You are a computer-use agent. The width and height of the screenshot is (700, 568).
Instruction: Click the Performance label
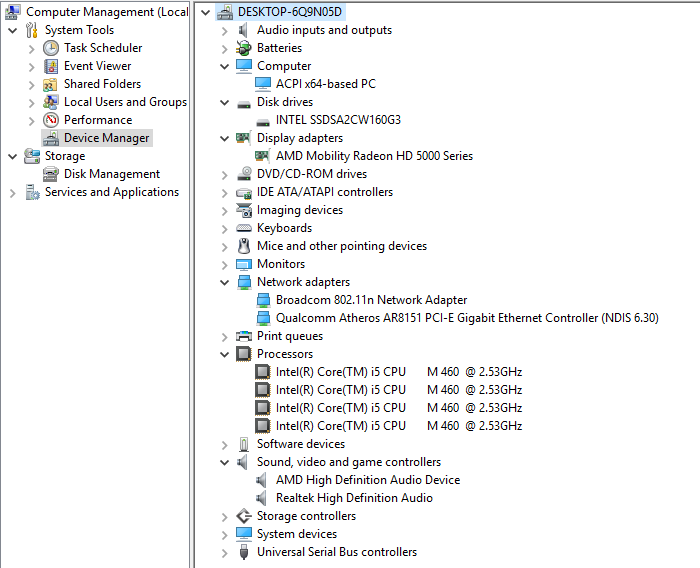click(98, 120)
